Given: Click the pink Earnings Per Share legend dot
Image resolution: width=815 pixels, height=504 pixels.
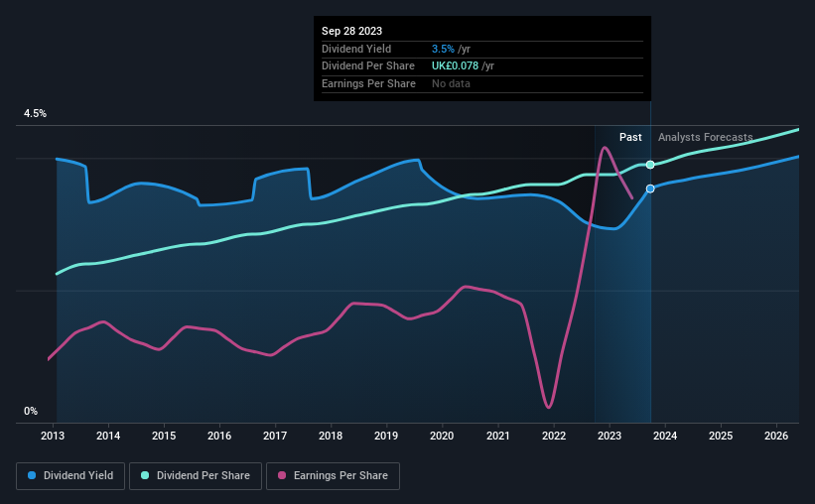Looking at the screenshot, I should (282, 475).
